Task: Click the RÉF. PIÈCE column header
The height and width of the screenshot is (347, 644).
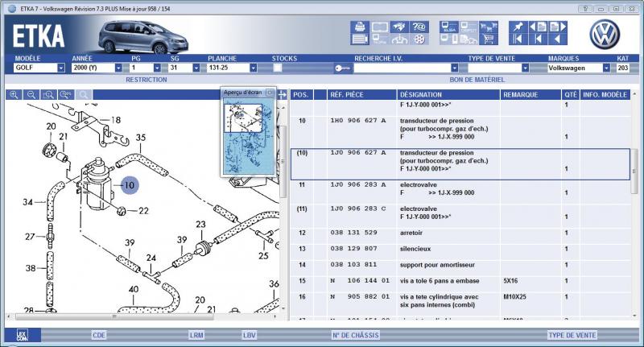Action: click(361, 95)
